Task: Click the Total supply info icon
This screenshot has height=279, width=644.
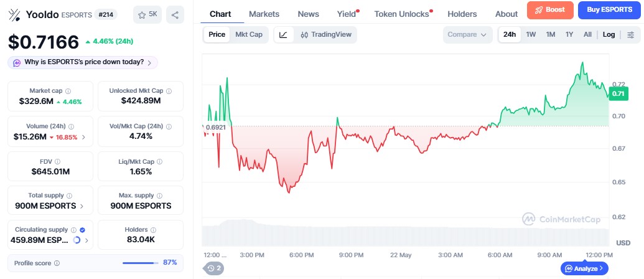Action: [69, 196]
